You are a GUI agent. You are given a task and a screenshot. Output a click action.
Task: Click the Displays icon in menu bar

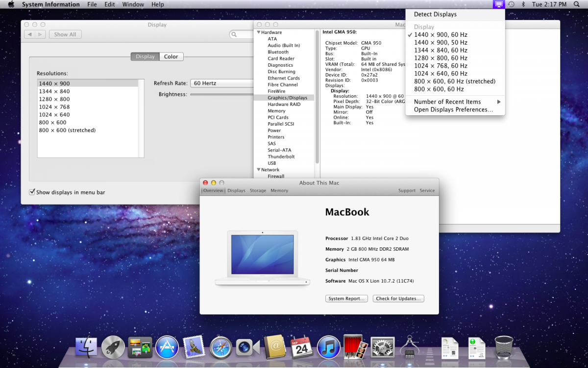pyautogui.click(x=499, y=4)
